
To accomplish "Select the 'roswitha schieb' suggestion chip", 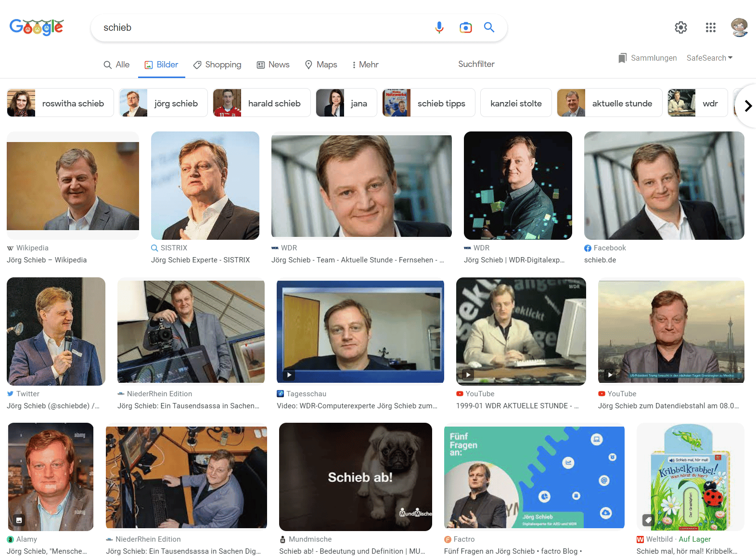I will pos(61,103).
